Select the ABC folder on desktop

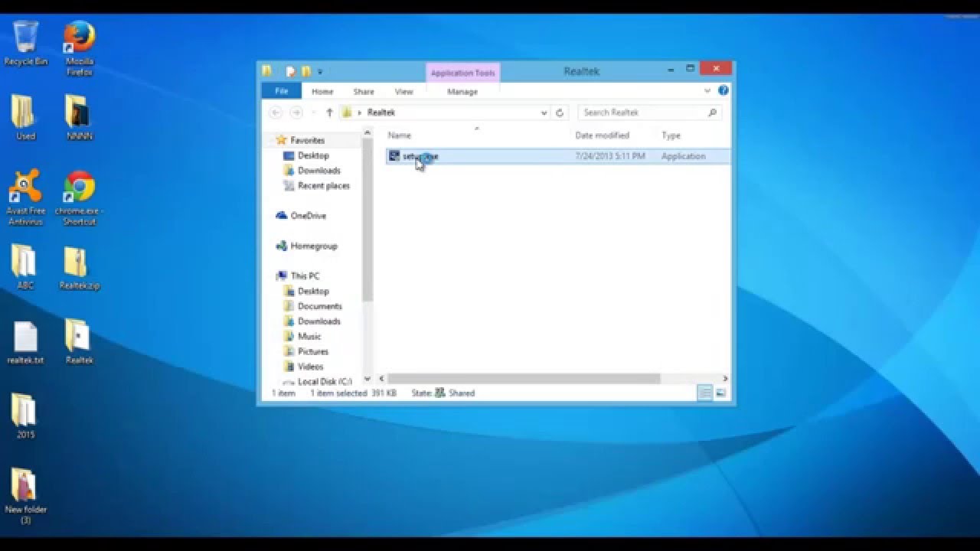coord(25,266)
